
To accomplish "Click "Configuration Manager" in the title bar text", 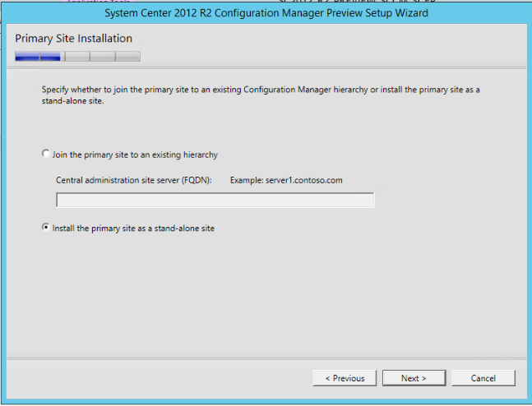I will tap(262, 14).
